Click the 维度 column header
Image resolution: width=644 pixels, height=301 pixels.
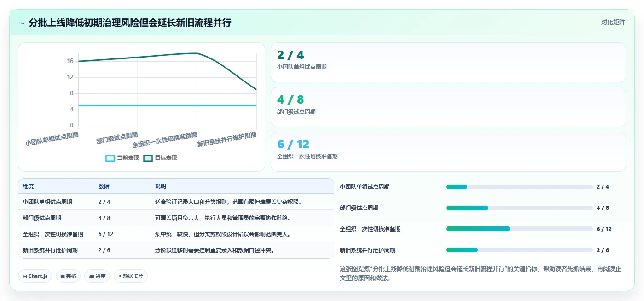click(28, 186)
